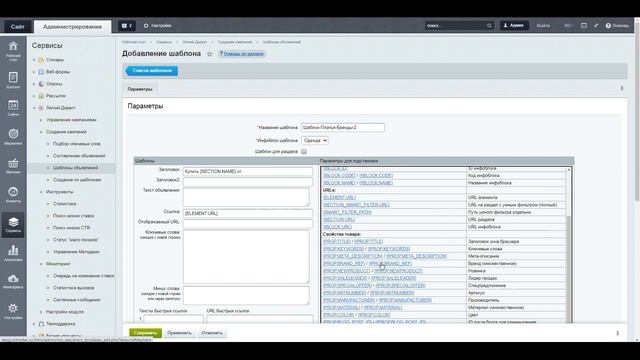
Task: Open Подбор ключевых слов in the tree
Action: [x=76, y=144]
